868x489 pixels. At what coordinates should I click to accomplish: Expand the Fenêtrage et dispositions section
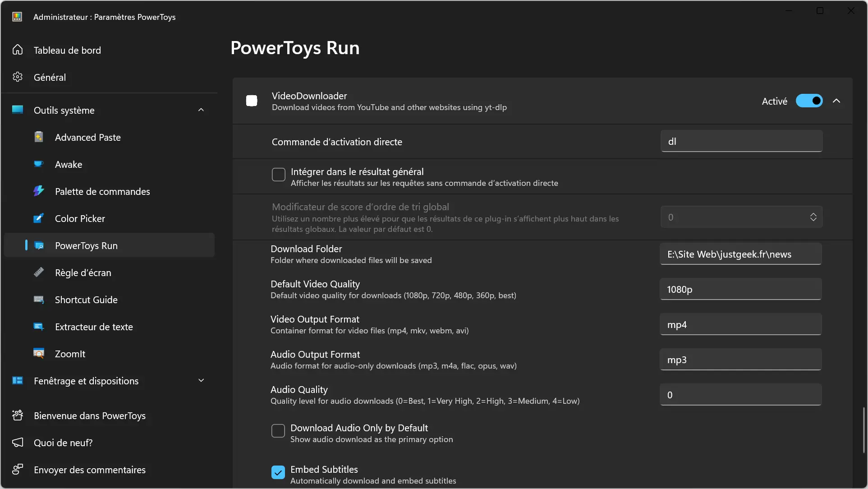[x=201, y=380]
